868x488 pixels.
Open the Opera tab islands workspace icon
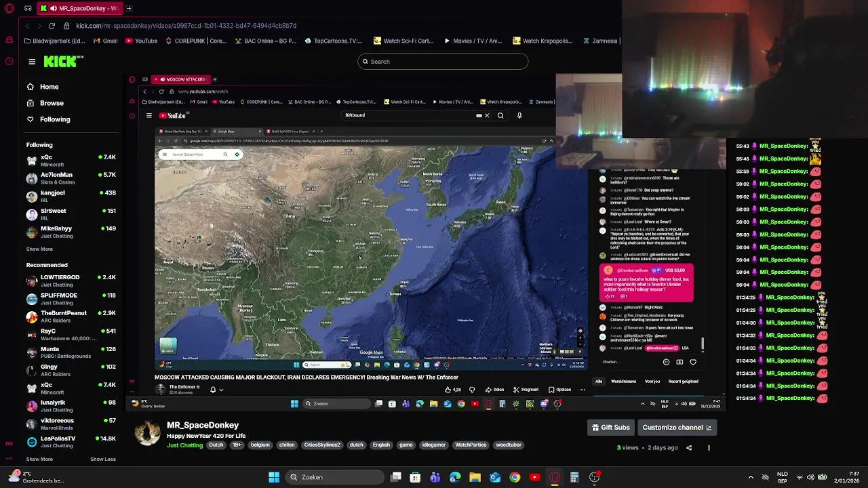pyautogui.click(x=28, y=8)
